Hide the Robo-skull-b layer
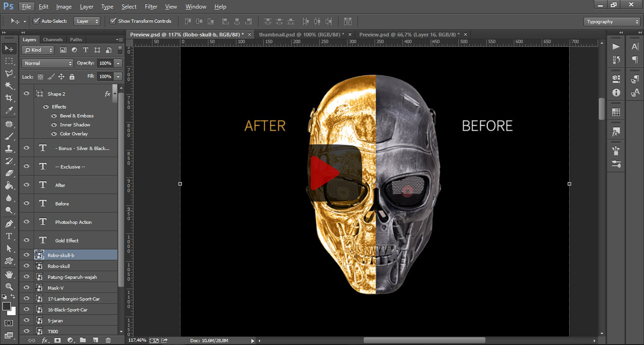Screen dimensions: 644x345 click(x=27, y=255)
